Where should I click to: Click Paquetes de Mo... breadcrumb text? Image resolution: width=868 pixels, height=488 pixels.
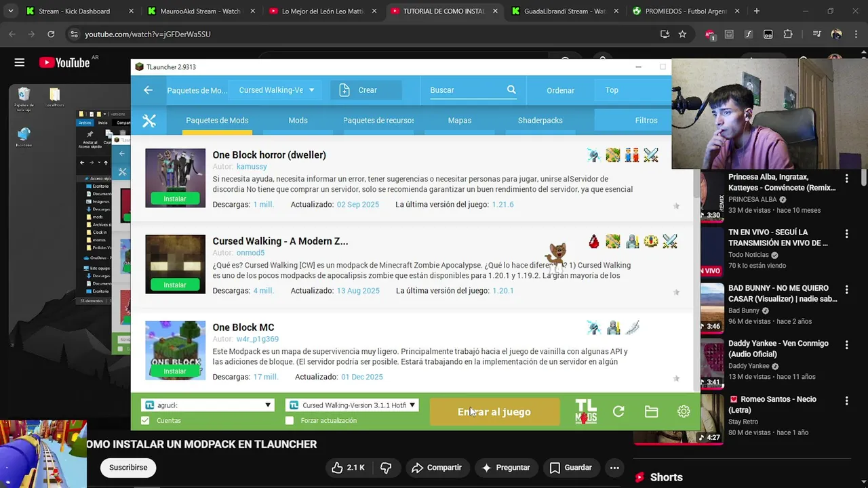197,90
